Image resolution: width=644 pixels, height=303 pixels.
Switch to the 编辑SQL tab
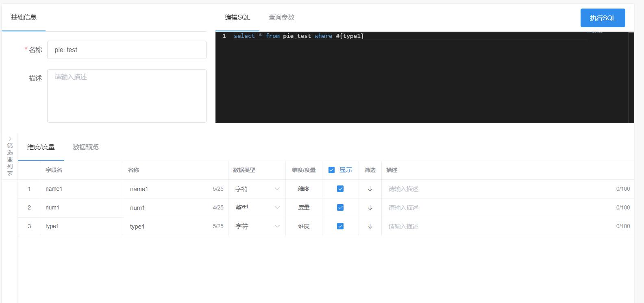click(237, 17)
